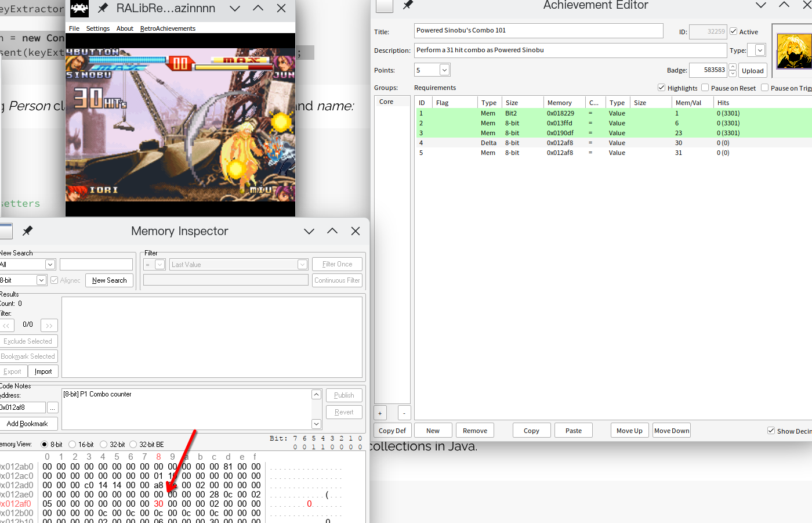Open the RetroAchievements menu
Viewport: 812px width, 523px height.
(x=168, y=28)
